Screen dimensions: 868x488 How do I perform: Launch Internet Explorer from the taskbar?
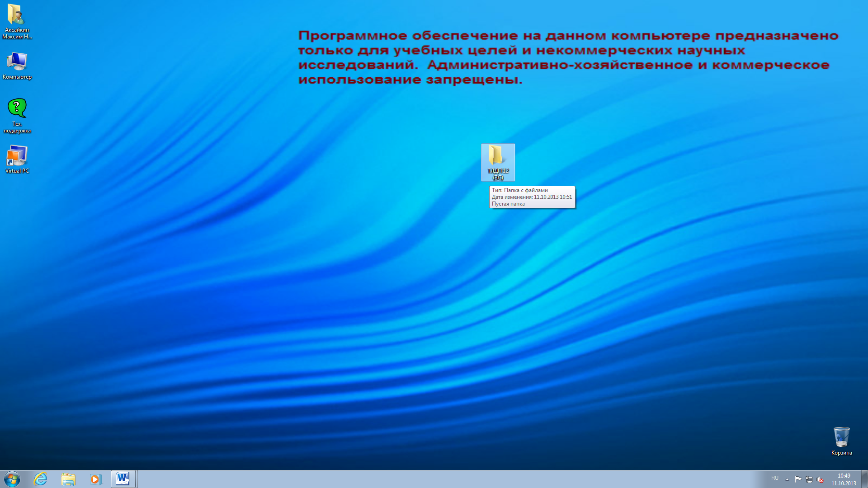[x=41, y=479]
